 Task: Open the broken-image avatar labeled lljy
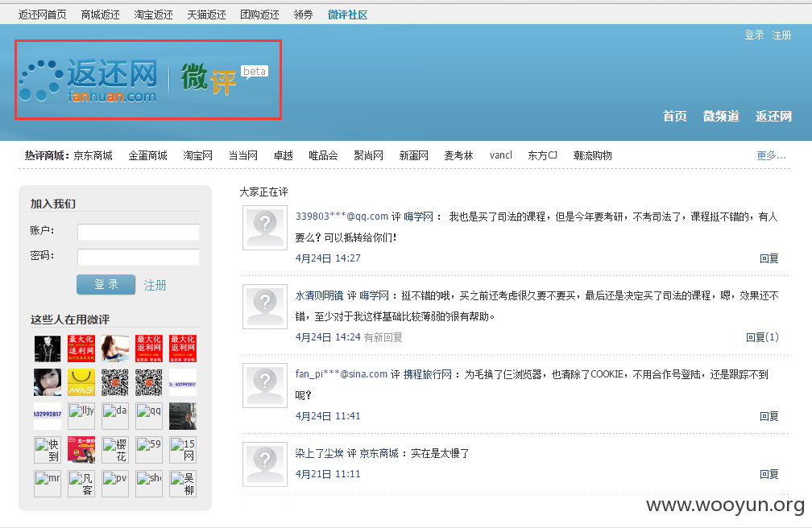pyautogui.click(x=81, y=416)
